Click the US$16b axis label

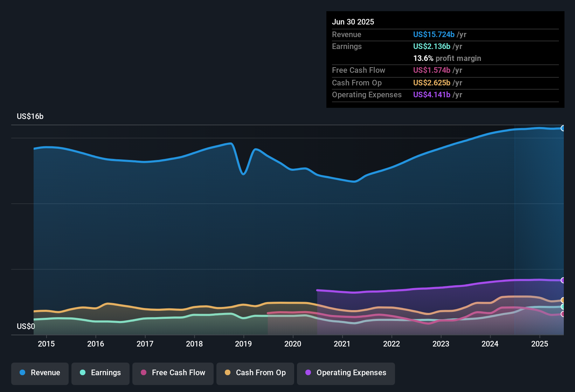click(x=30, y=116)
